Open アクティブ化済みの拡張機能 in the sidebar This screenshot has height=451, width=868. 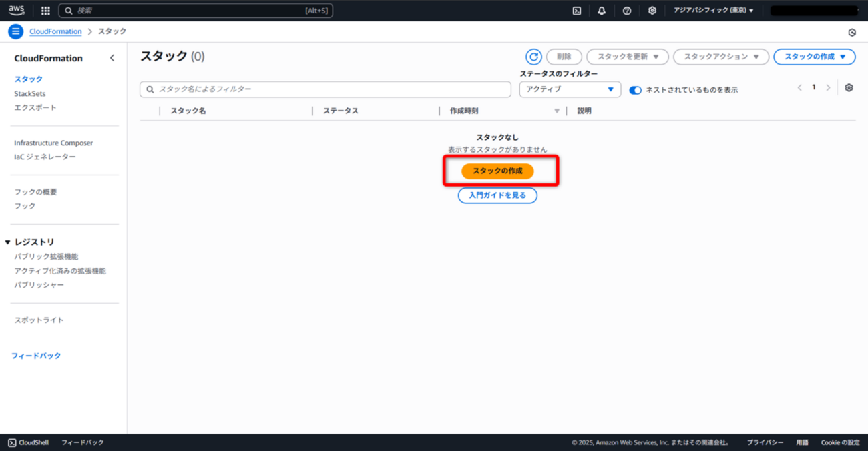click(x=60, y=271)
